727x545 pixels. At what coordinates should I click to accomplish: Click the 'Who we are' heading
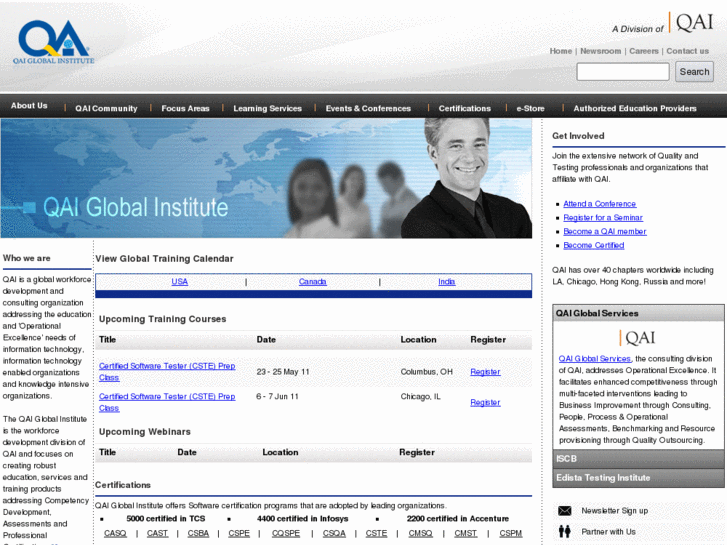26,258
